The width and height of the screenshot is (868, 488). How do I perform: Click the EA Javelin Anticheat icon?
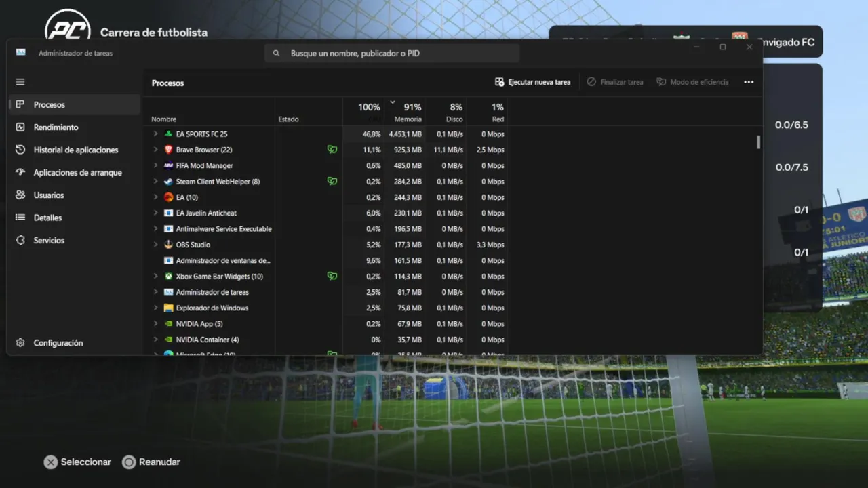click(168, 213)
